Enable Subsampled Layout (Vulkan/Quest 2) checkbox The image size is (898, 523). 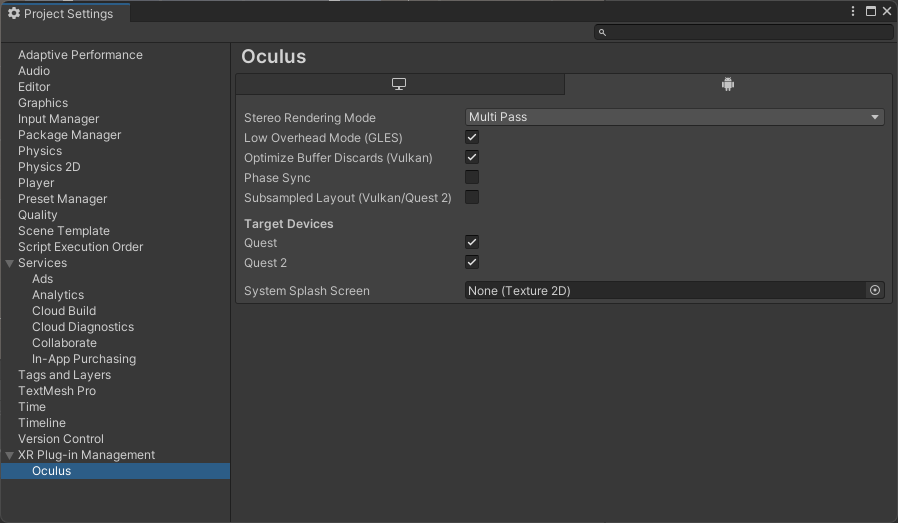pyautogui.click(x=472, y=198)
